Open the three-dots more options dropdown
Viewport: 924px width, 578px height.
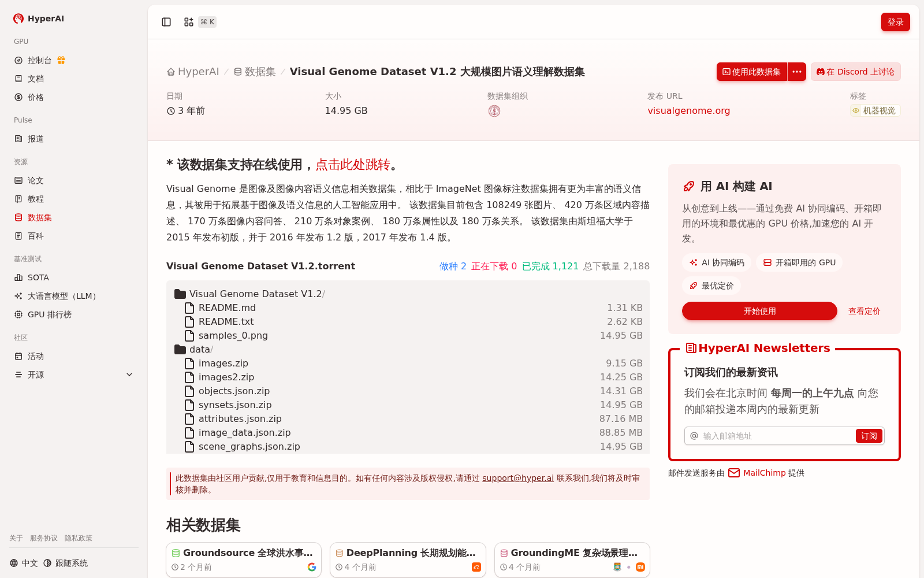pyautogui.click(x=797, y=72)
